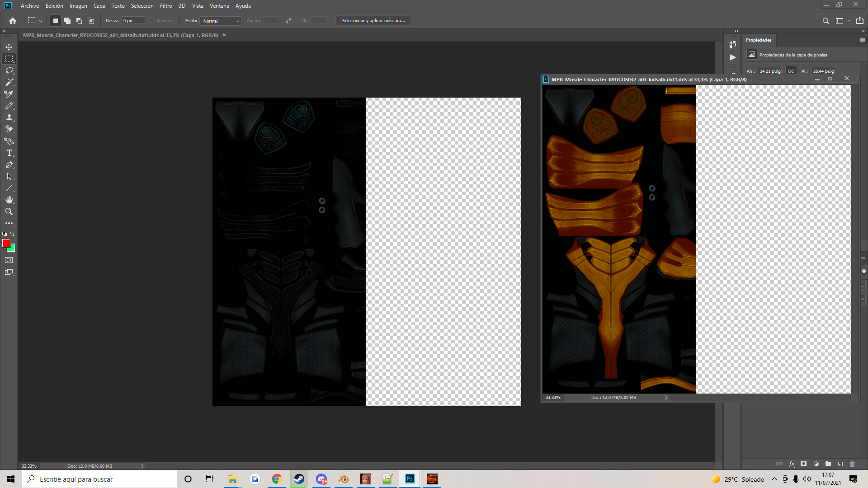Choose New selection mode
This screenshot has width=868, height=488.
point(56,21)
